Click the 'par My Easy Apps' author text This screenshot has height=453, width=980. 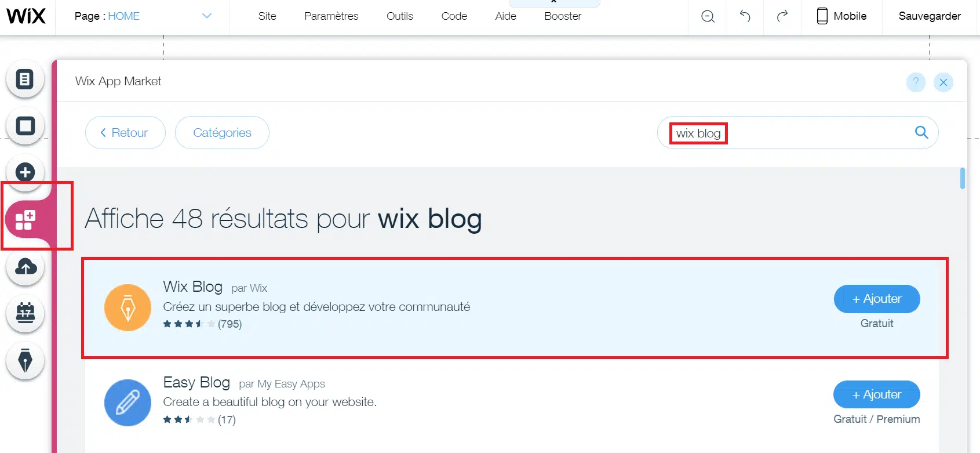282,384
